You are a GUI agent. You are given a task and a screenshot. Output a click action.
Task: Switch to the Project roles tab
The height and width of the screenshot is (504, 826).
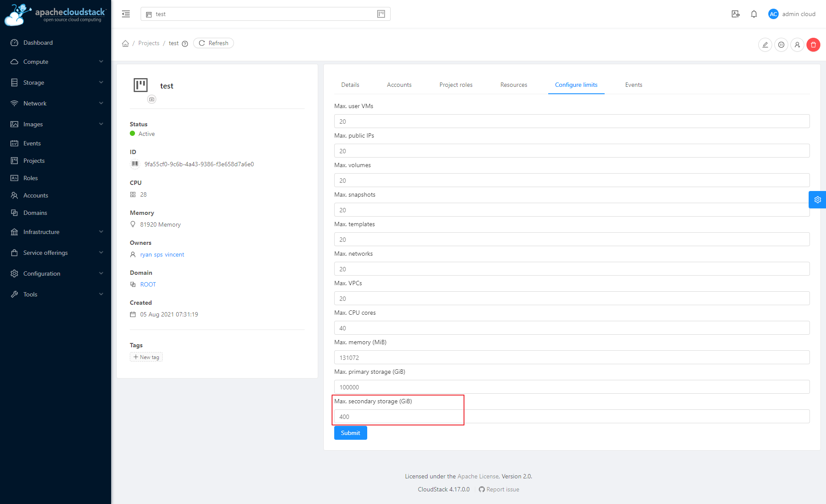(x=456, y=85)
